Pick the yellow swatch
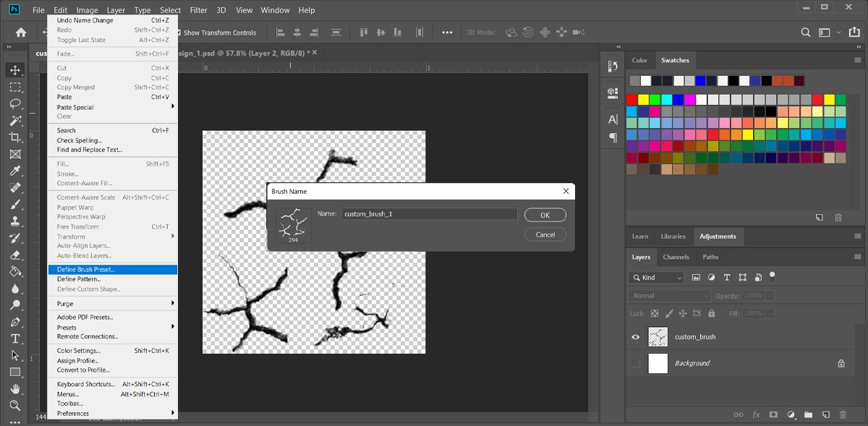Screen dimensions: 868x426 [643, 100]
